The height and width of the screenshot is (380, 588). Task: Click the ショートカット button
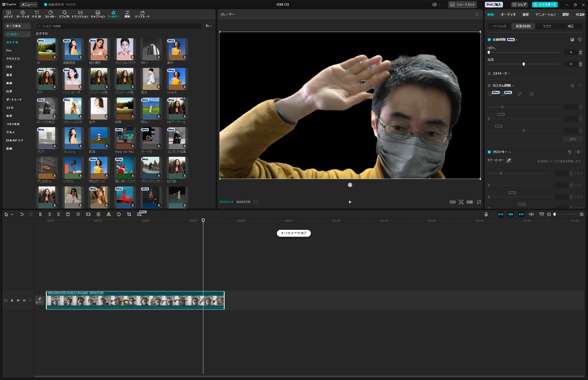tap(462, 5)
